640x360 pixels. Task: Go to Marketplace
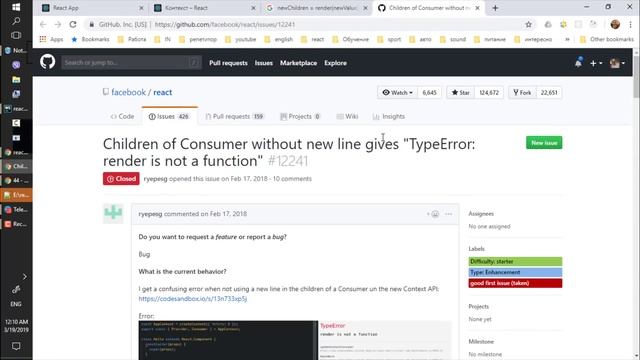tap(298, 63)
